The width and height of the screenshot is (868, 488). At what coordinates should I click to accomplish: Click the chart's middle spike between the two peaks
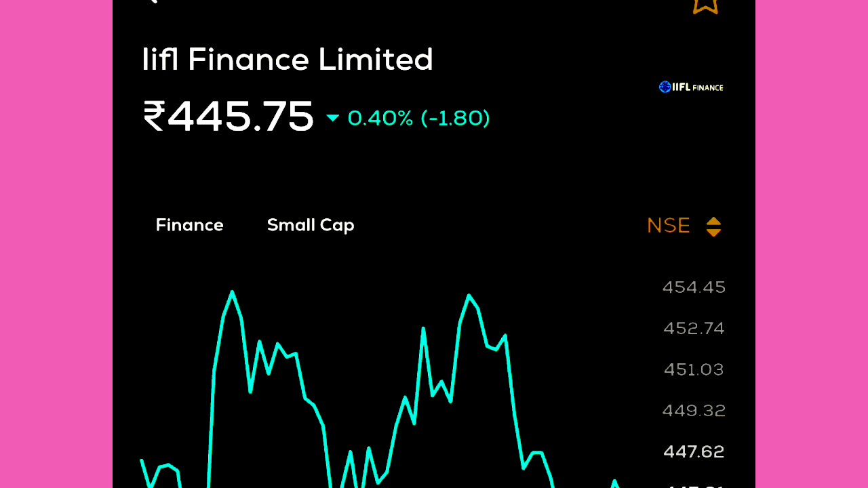[x=423, y=329]
